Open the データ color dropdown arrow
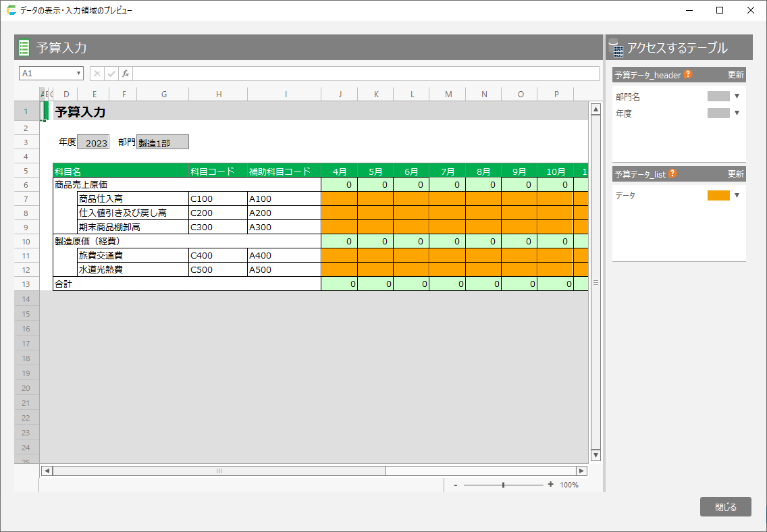The width and height of the screenshot is (767, 532). 737,195
